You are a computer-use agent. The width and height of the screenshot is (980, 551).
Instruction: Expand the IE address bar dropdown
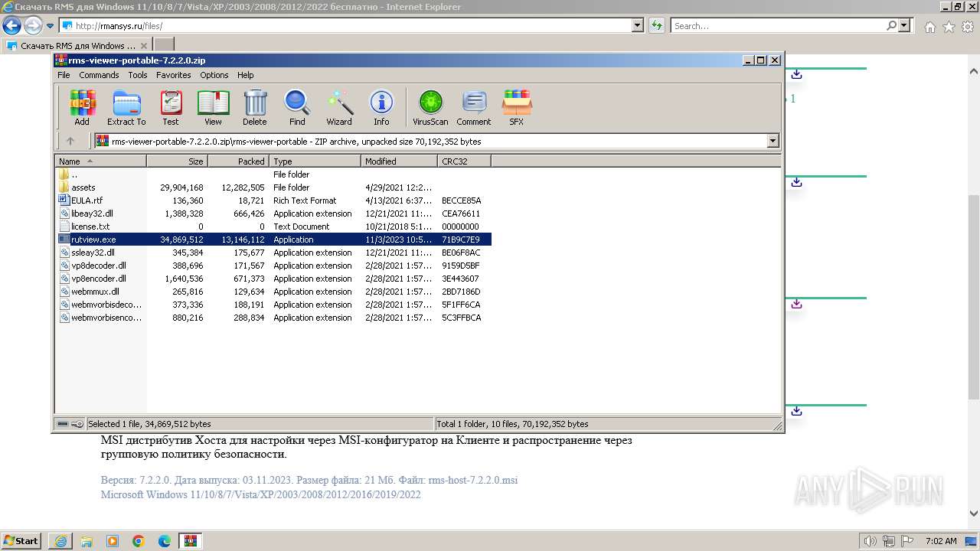(638, 26)
